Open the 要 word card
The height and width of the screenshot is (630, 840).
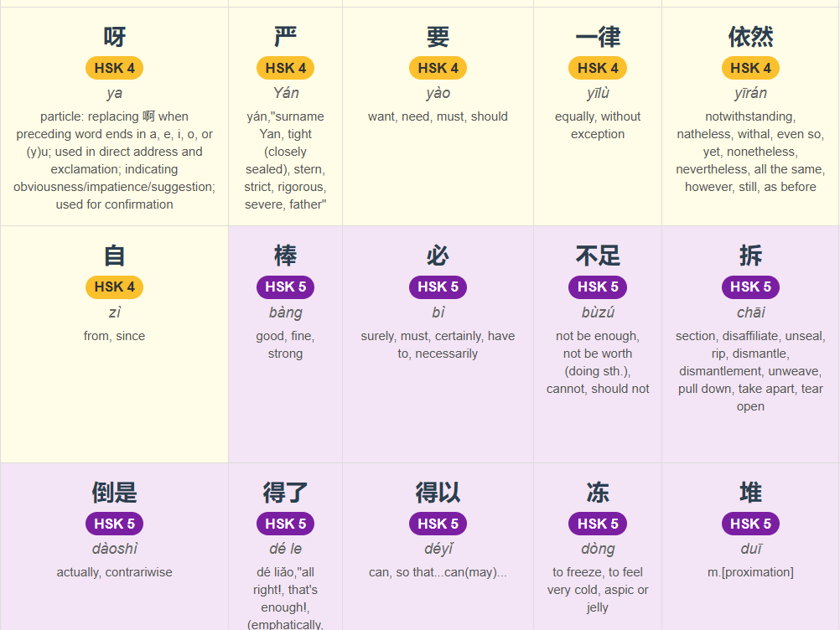[x=438, y=116]
